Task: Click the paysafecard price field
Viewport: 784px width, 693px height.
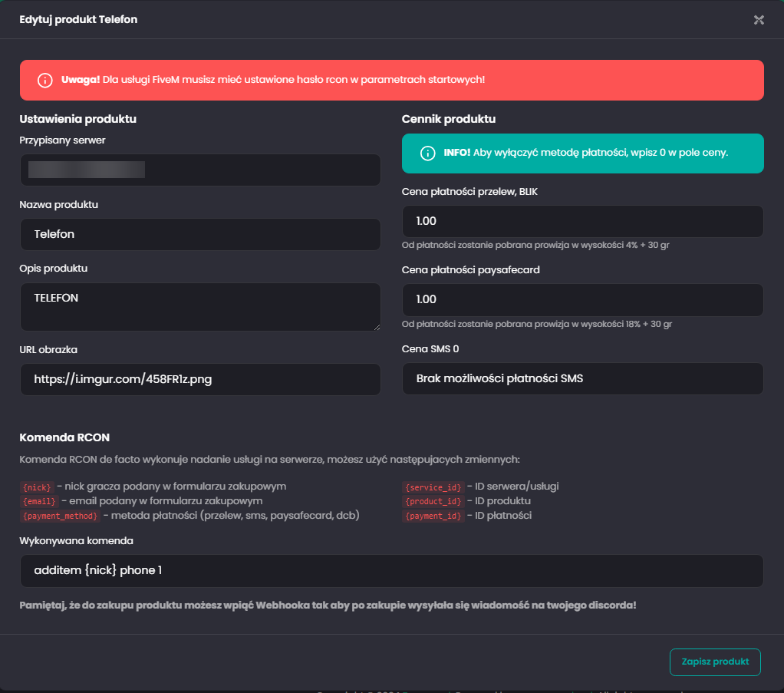Action: (x=582, y=300)
